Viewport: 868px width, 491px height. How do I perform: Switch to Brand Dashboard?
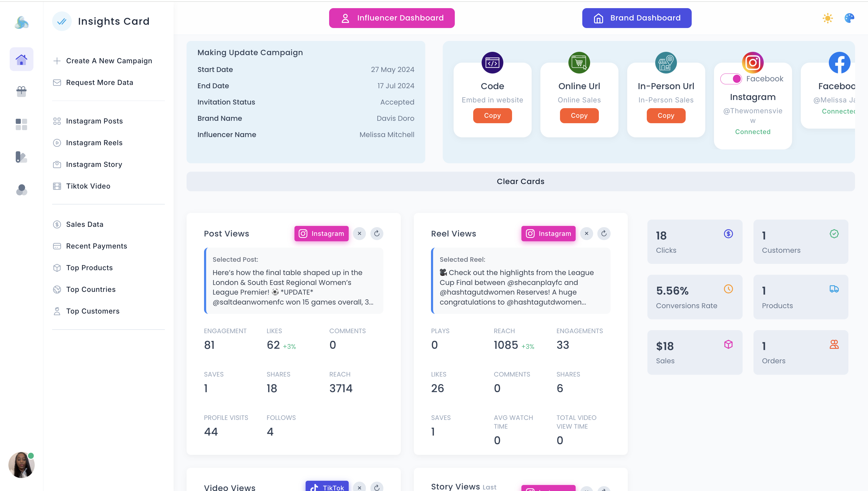point(637,18)
